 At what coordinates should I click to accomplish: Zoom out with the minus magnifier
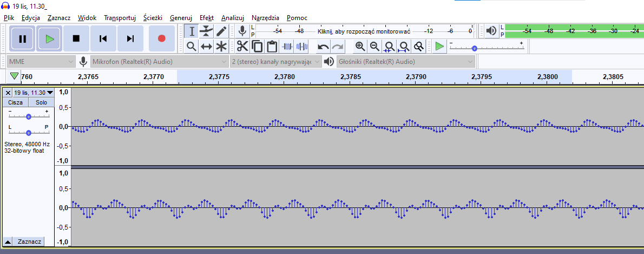click(x=374, y=47)
